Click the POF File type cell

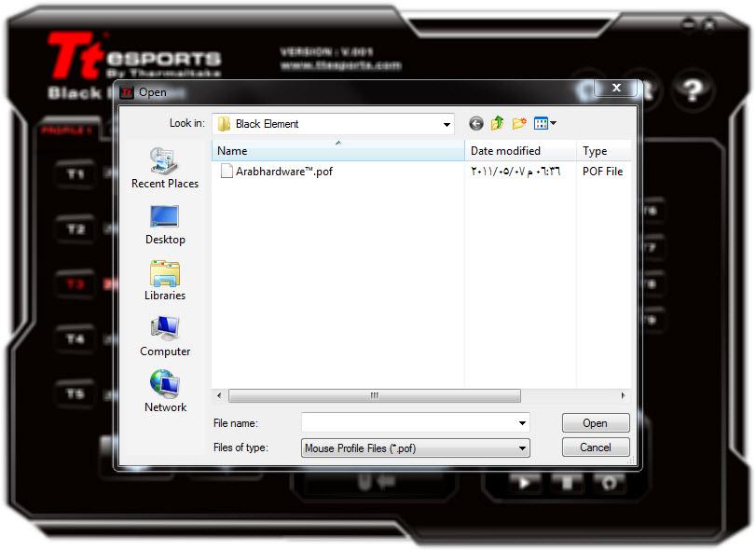(x=602, y=172)
